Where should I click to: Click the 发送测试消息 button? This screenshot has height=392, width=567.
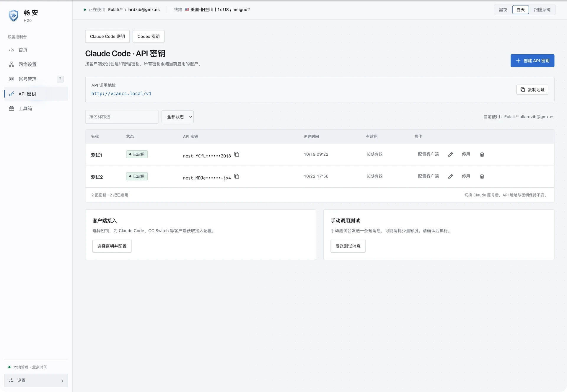pos(348,246)
